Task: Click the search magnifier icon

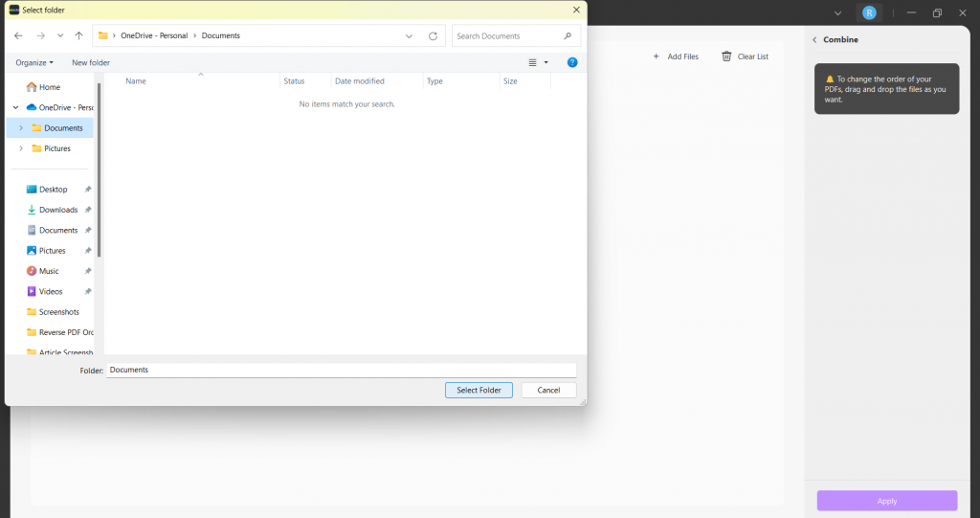Action: [x=568, y=35]
